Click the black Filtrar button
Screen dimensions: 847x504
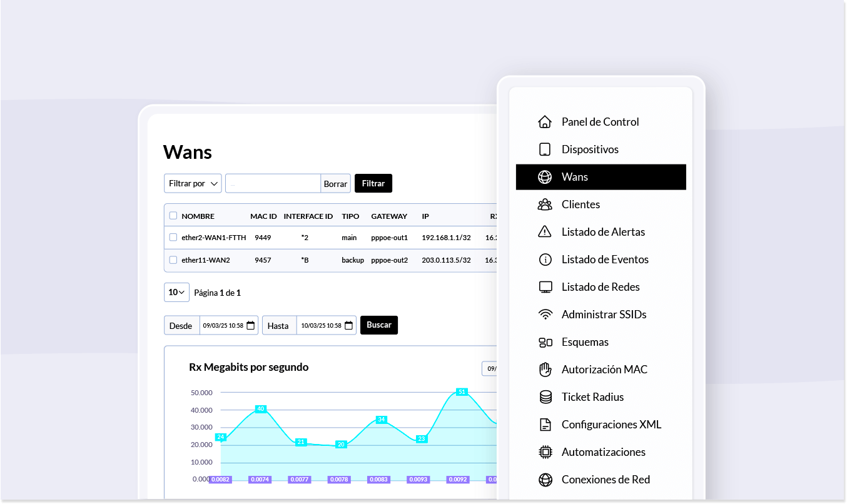(373, 183)
